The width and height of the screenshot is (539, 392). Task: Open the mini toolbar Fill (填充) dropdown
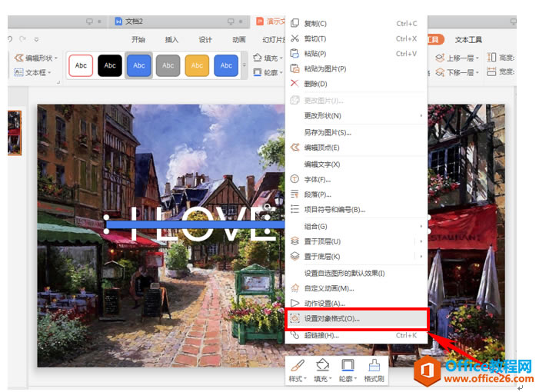tap(331, 379)
